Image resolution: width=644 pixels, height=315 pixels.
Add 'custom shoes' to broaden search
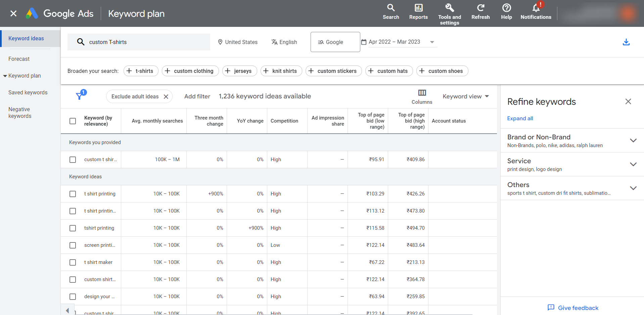(442, 71)
